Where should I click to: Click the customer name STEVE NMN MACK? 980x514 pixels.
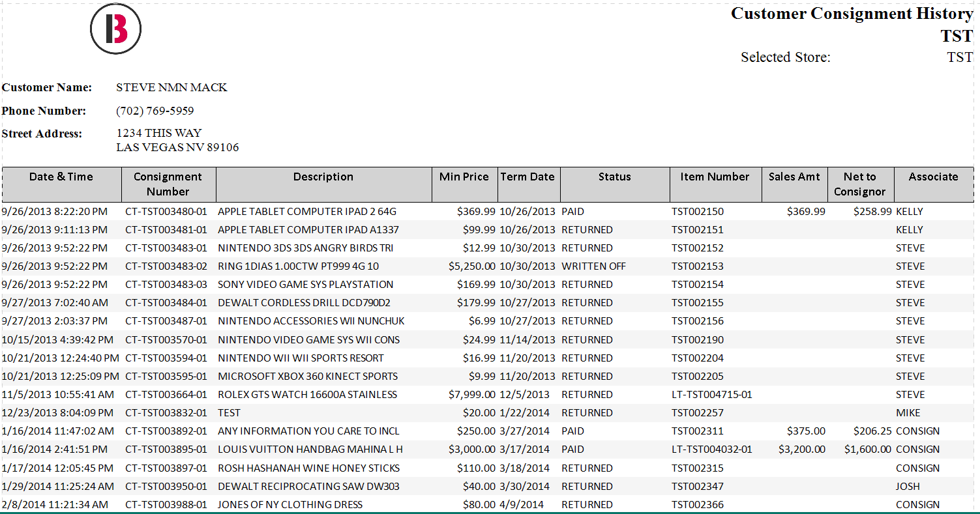pos(171,87)
